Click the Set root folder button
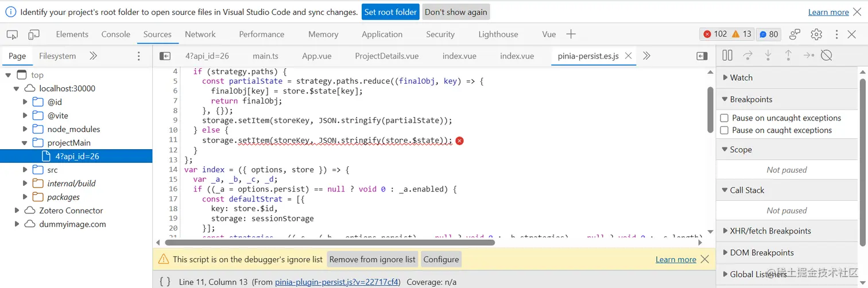This screenshot has width=868, height=288. tap(390, 12)
